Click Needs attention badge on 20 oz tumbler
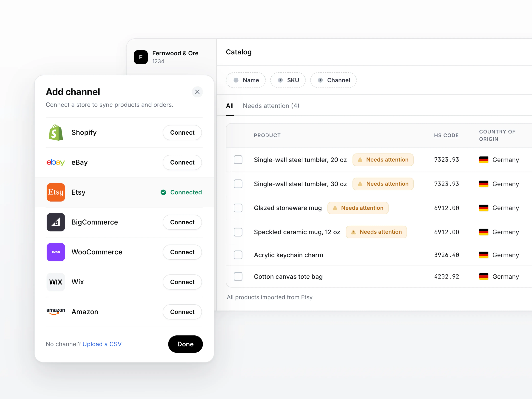Viewport: 532px width, 399px height. point(383,160)
